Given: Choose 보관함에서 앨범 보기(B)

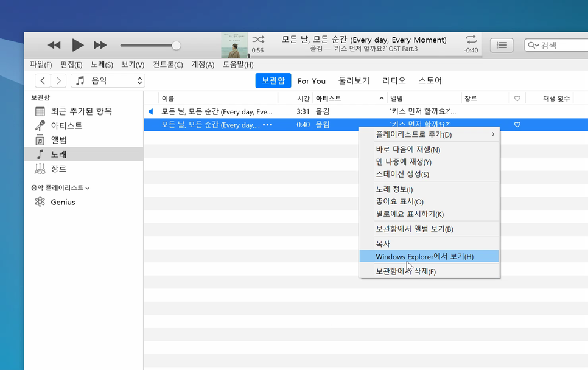Looking at the screenshot, I should pos(429,229).
